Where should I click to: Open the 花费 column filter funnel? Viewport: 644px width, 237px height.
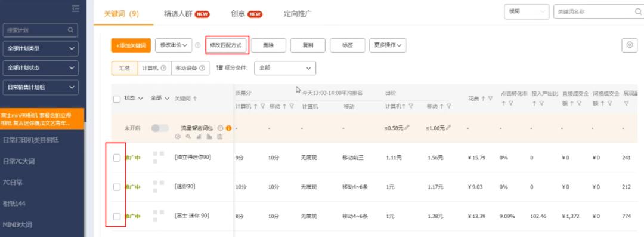pyautogui.click(x=490, y=99)
